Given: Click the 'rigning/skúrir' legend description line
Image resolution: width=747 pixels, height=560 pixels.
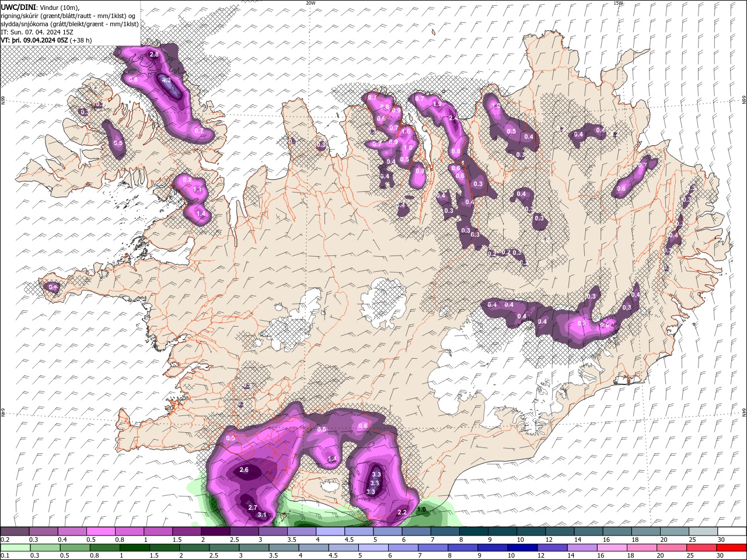Looking at the screenshot, I should 68,16.
